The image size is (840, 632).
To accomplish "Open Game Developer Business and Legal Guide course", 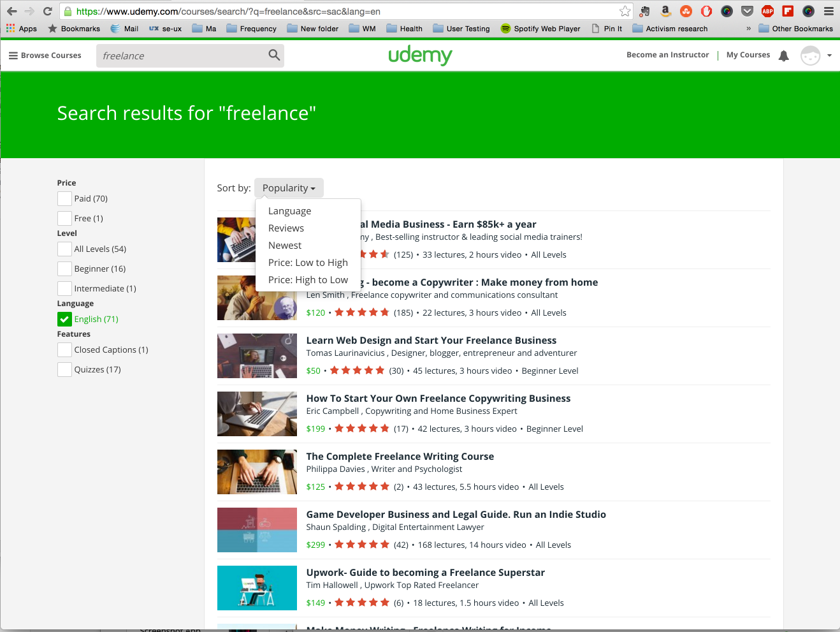I will [x=456, y=515].
